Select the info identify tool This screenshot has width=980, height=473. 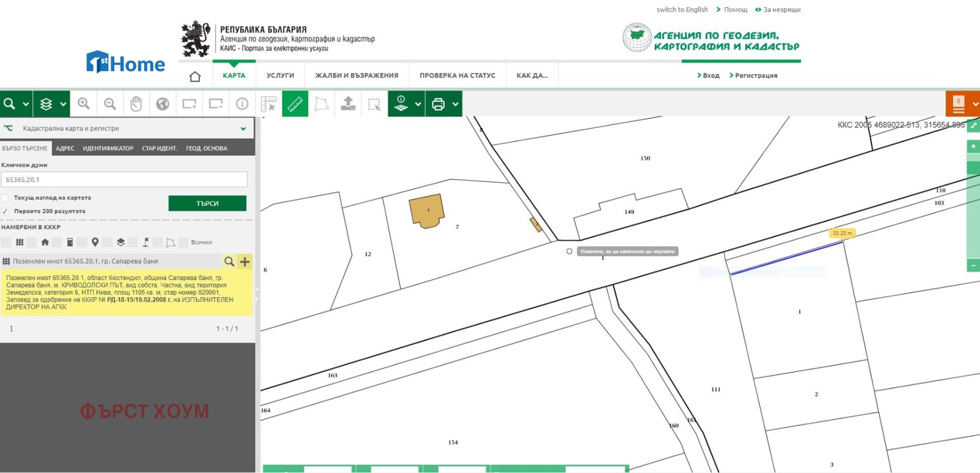[242, 104]
